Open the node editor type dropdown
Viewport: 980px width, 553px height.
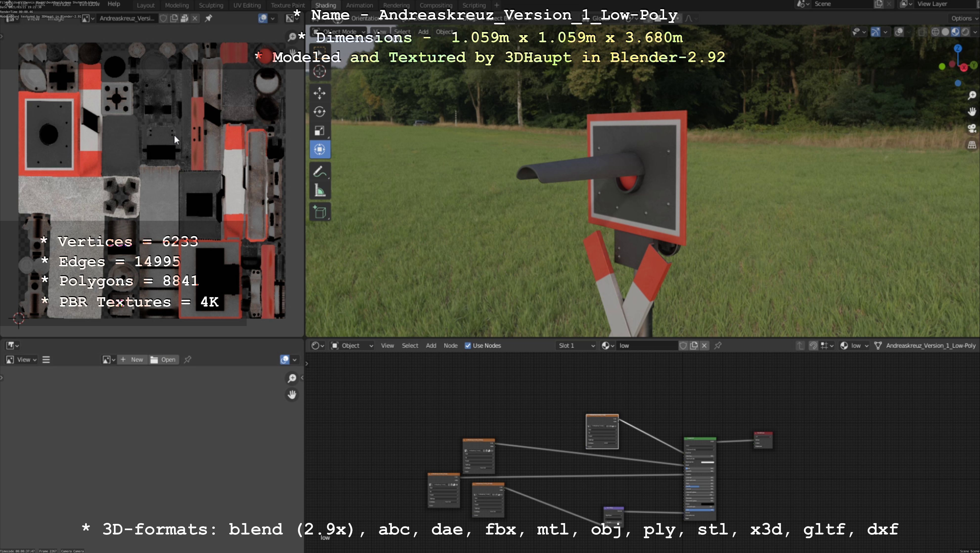click(317, 346)
